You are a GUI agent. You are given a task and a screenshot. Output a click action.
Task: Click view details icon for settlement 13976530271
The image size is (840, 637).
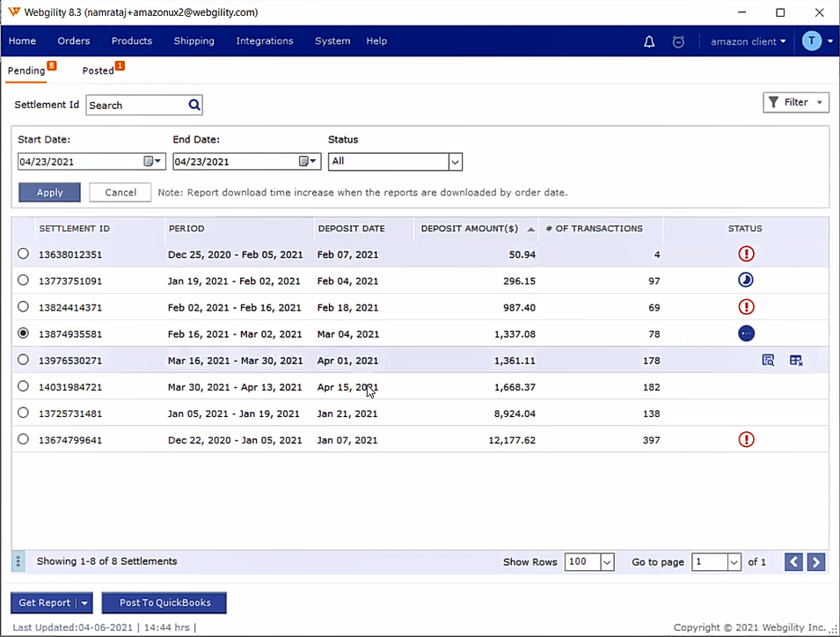coord(768,360)
